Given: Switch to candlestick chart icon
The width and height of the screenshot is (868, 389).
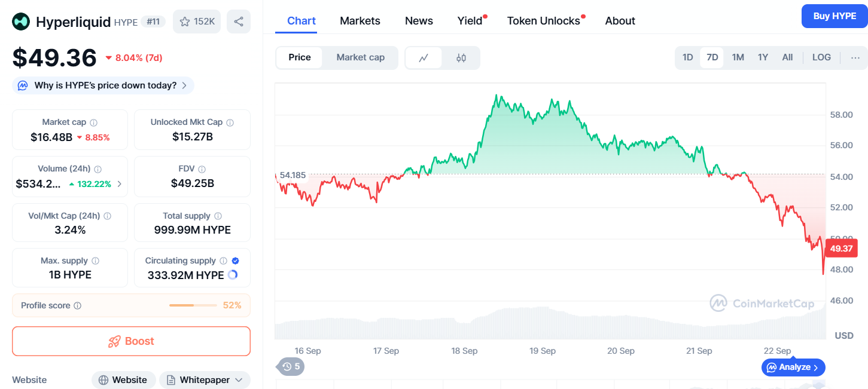Looking at the screenshot, I should 461,58.
